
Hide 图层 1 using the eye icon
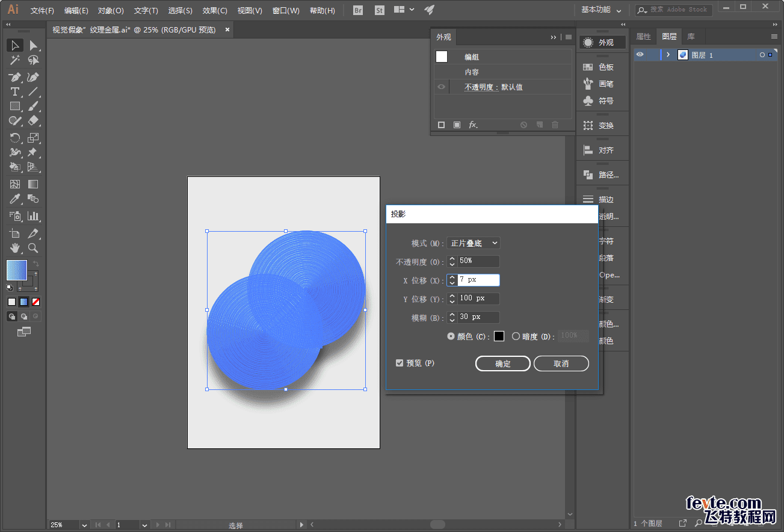click(640, 55)
